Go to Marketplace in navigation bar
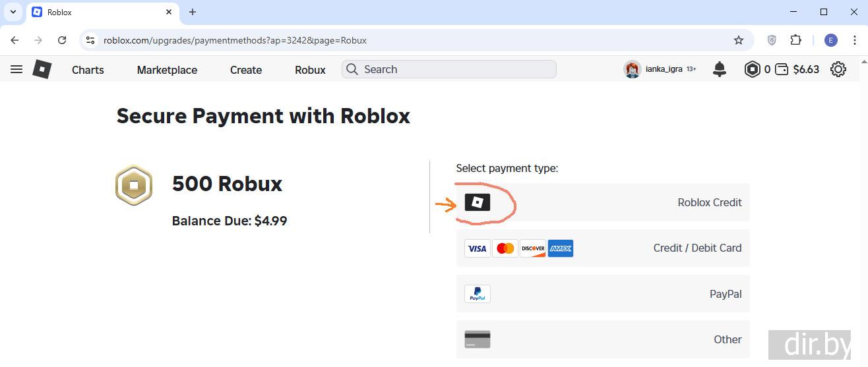This screenshot has width=868, height=367. click(x=167, y=70)
